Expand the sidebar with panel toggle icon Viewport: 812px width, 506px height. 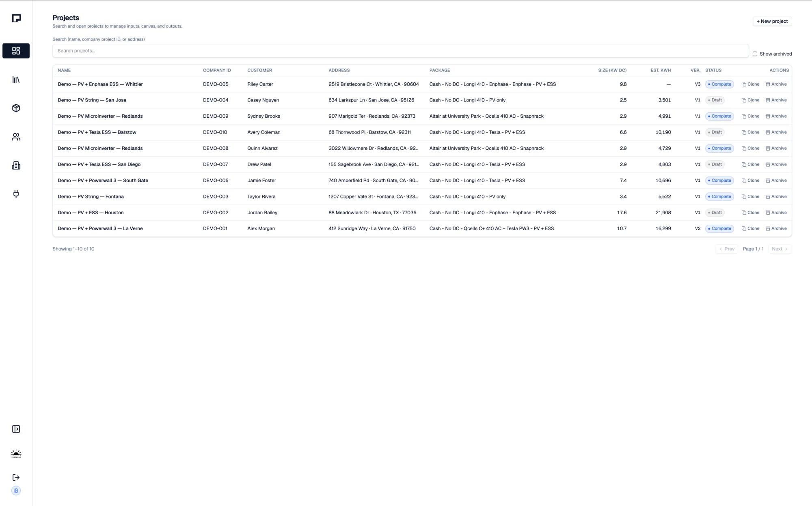[x=16, y=429]
